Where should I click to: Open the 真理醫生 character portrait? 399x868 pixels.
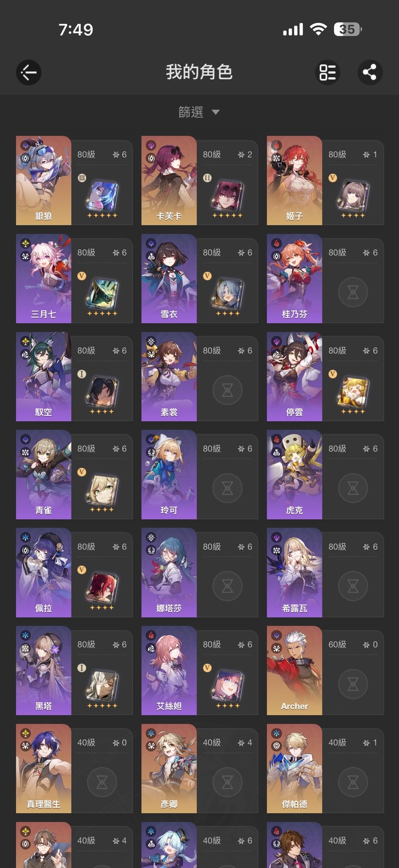tap(44, 768)
